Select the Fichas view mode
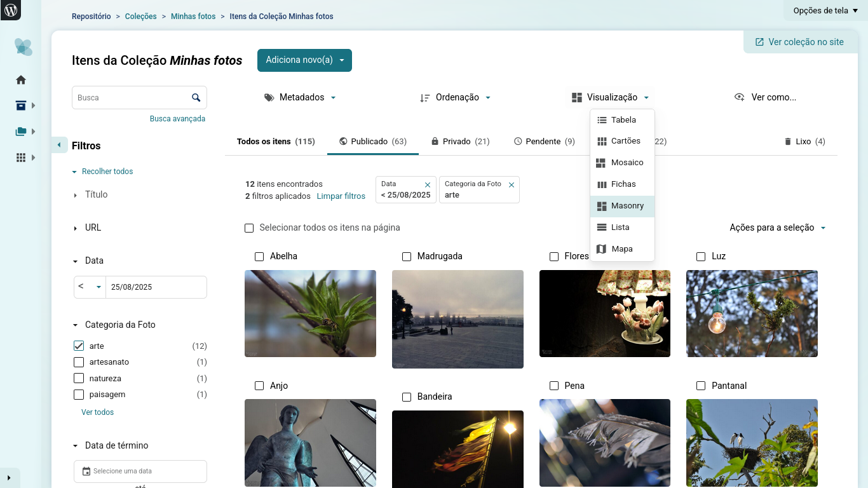Screen dimensions: 868x488 coord(622,184)
